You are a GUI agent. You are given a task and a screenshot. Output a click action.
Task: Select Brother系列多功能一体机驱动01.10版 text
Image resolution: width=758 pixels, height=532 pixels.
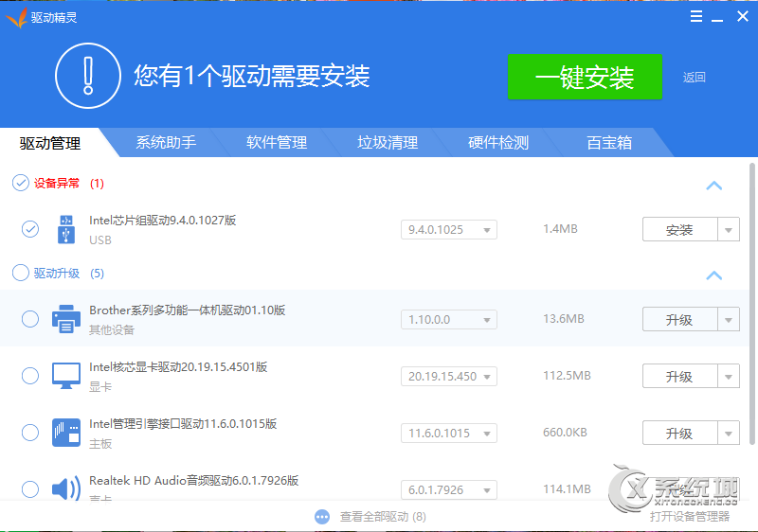pos(187,310)
